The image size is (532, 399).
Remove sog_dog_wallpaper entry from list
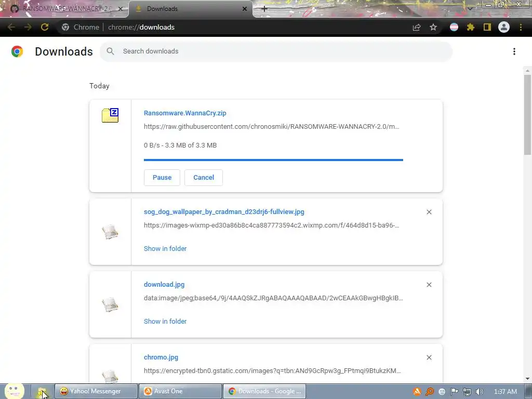point(429,212)
